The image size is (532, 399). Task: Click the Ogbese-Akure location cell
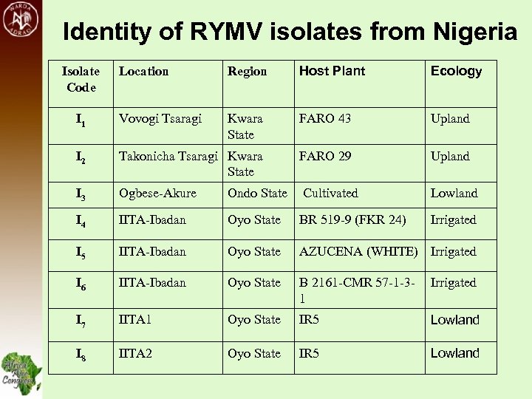(157, 193)
